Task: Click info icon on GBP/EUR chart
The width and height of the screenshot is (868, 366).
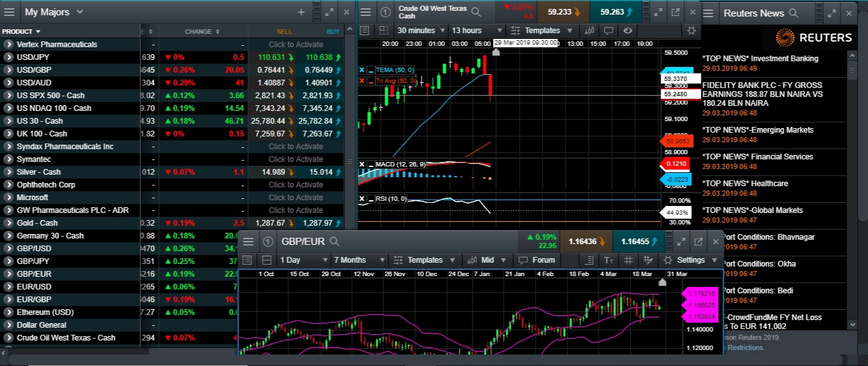Action: coord(268,242)
